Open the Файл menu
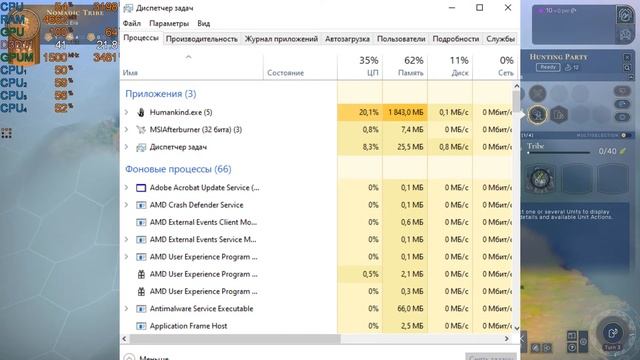The width and height of the screenshot is (640, 360). pyautogui.click(x=131, y=24)
